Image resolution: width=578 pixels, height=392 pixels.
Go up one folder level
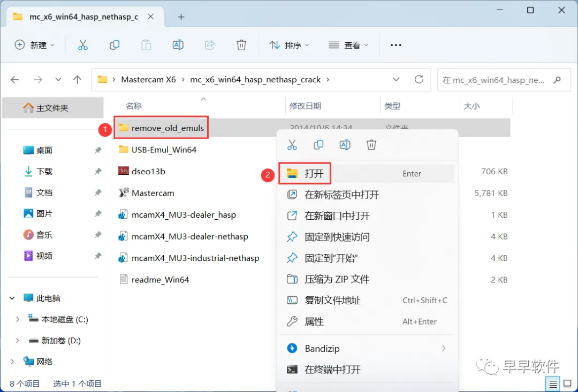(x=78, y=80)
